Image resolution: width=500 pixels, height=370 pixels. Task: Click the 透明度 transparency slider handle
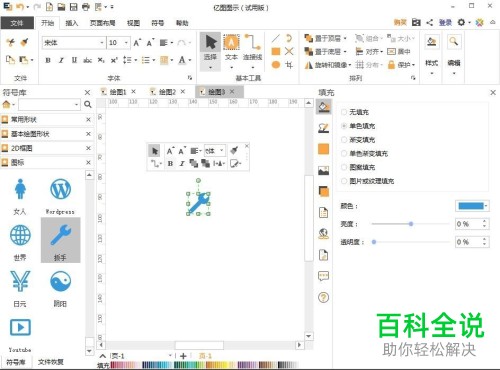coord(374,242)
